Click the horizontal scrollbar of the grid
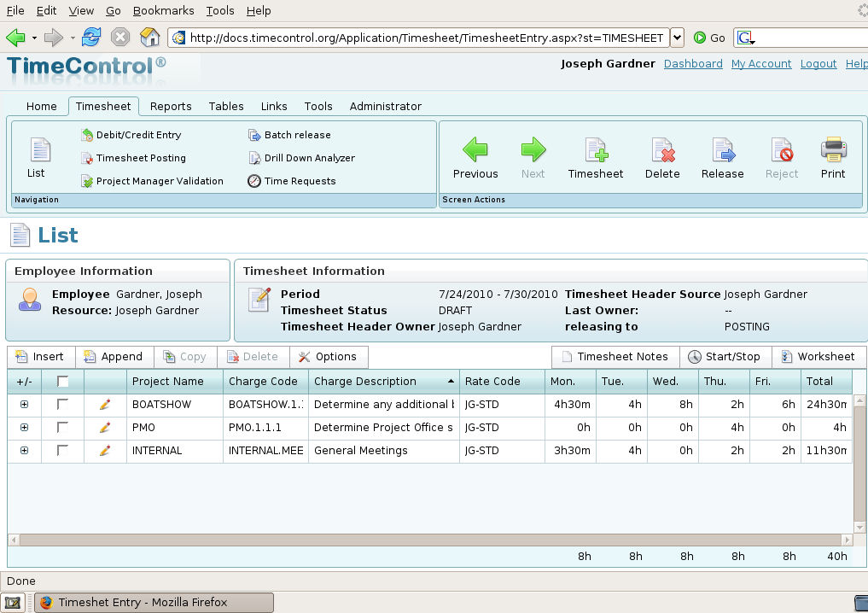The height and width of the screenshot is (613, 868). (430, 540)
